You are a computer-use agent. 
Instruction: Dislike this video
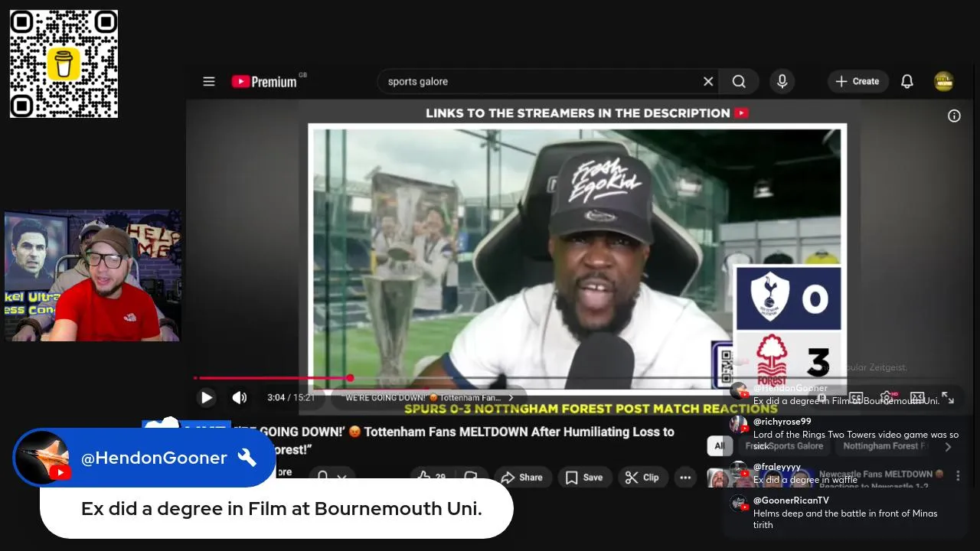click(x=472, y=477)
